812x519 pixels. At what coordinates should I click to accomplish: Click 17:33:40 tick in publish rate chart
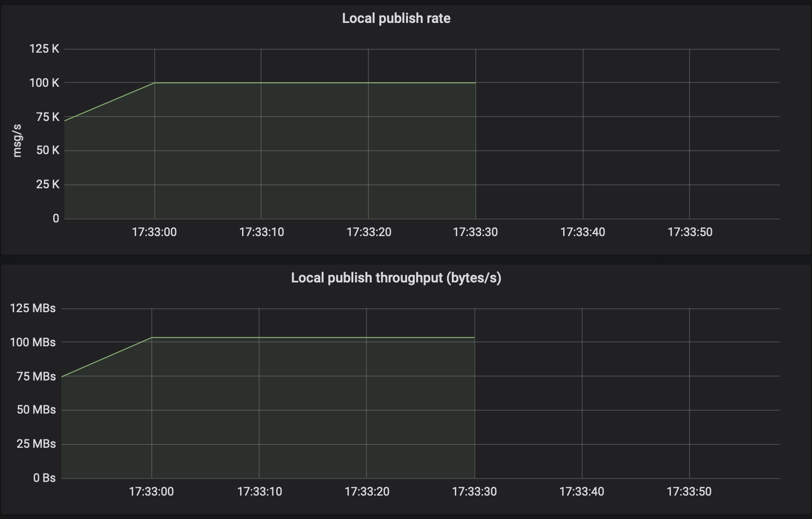(583, 232)
